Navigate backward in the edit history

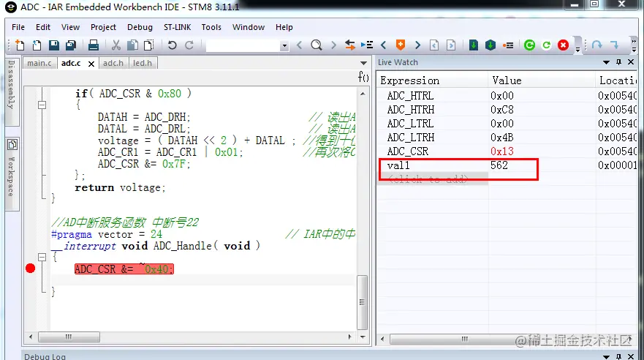point(434,45)
